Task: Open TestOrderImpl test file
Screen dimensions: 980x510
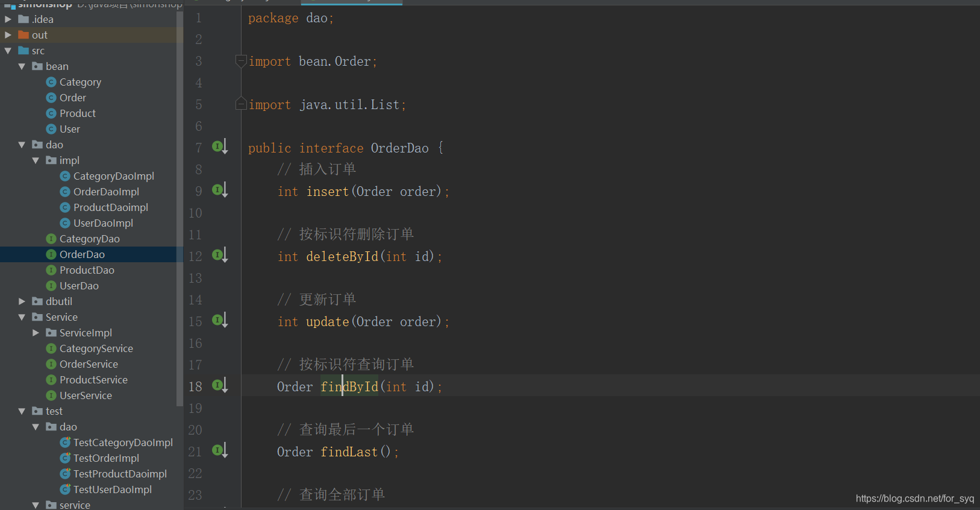Action: [x=106, y=458]
